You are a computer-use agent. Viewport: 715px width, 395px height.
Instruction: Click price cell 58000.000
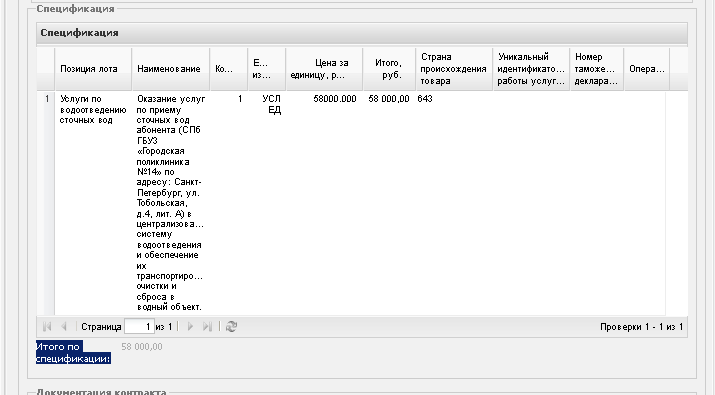click(335, 99)
